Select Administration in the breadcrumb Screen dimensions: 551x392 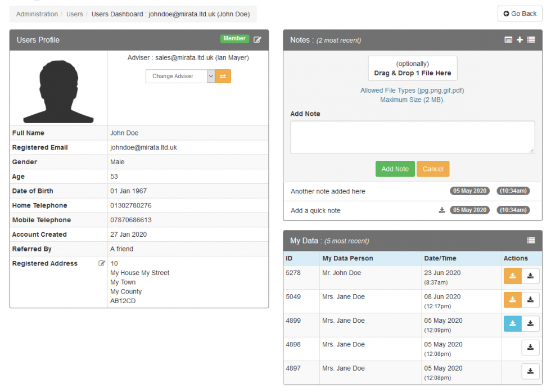click(x=37, y=14)
